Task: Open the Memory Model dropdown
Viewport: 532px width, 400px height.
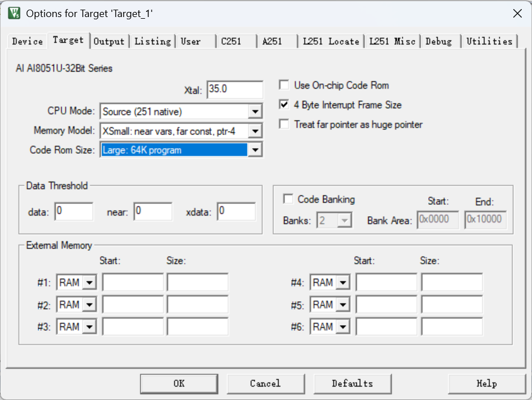Action: pyautogui.click(x=255, y=131)
